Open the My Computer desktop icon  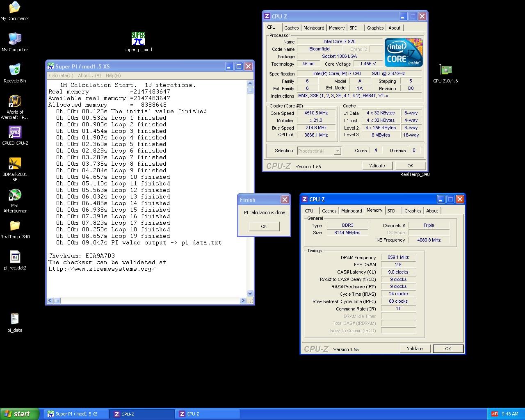(x=15, y=42)
